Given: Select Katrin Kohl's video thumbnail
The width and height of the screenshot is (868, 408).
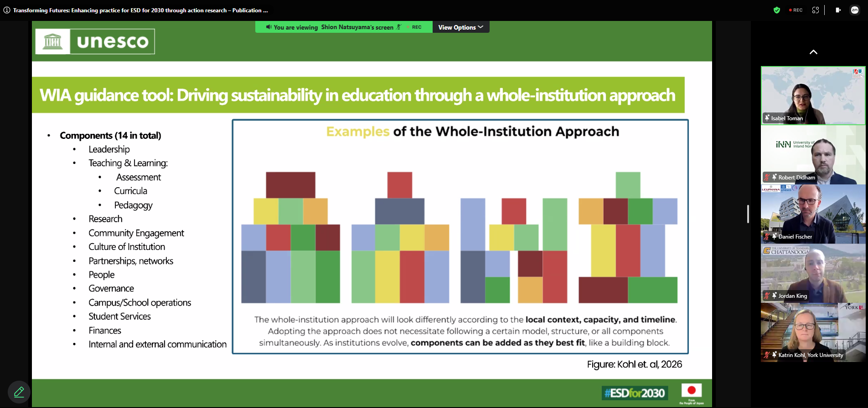Looking at the screenshot, I should pyautogui.click(x=813, y=332).
